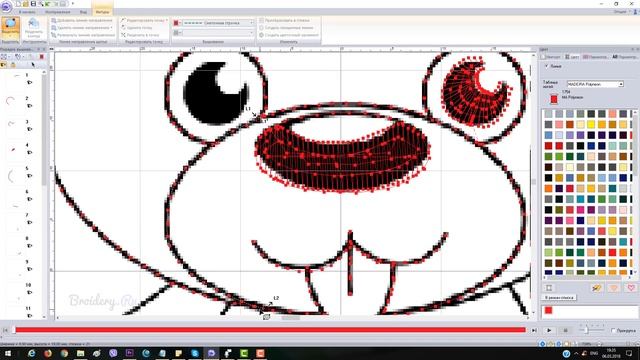Click the split contour tool in ribbon
The image size is (640, 360).
pos(34,27)
